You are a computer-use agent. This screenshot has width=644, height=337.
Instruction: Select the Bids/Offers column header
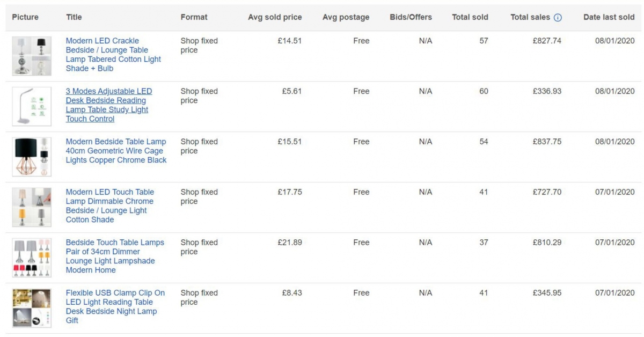411,17
